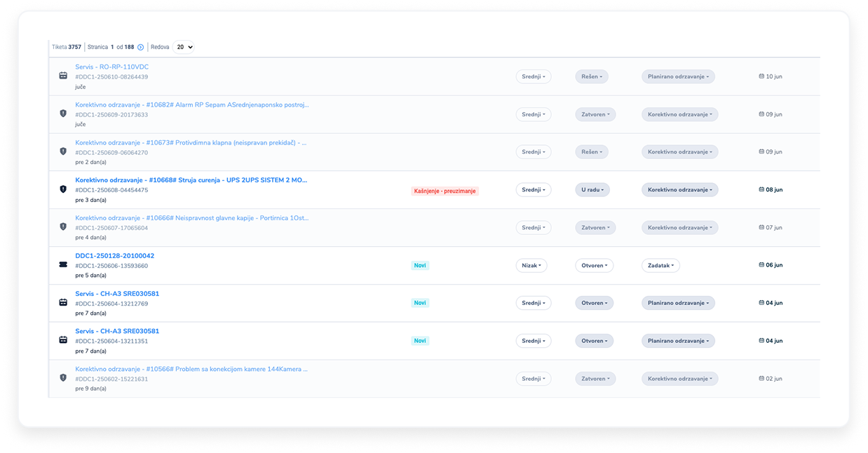This screenshot has width=868, height=453.
Task: Open Nizak priority dropdown for DDC1-250128-20100042
Action: coord(531,266)
